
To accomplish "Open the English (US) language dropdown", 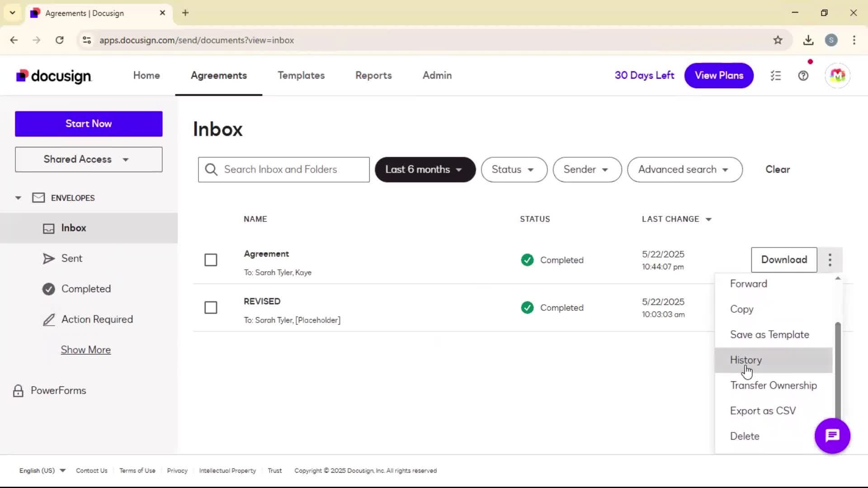I will click(x=42, y=471).
